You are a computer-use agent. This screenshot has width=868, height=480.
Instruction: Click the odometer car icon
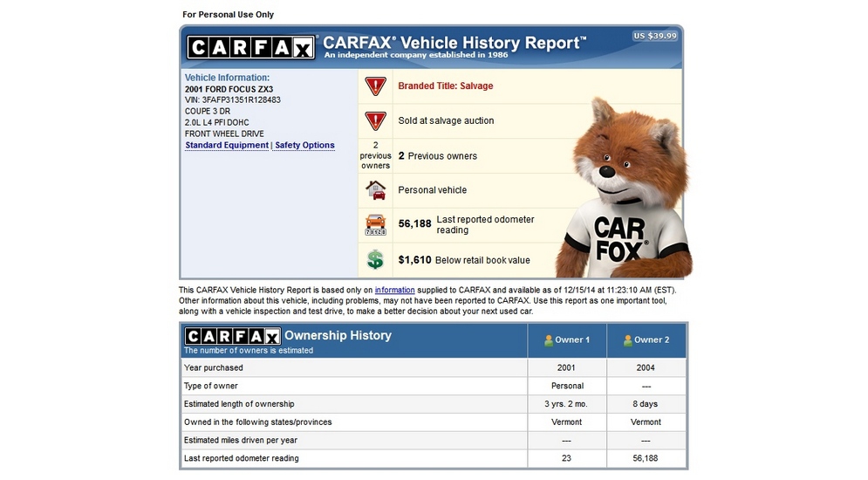pyautogui.click(x=375, y=224)
